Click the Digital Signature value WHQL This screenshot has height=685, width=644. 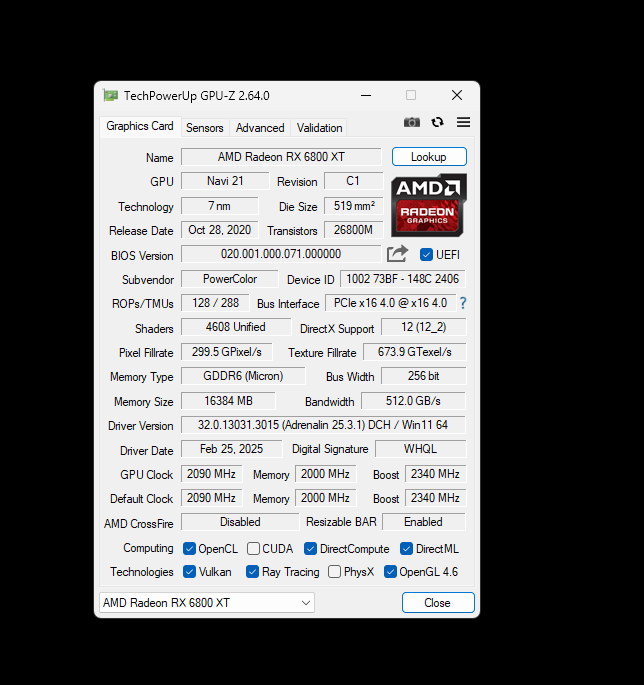[420, 449]
